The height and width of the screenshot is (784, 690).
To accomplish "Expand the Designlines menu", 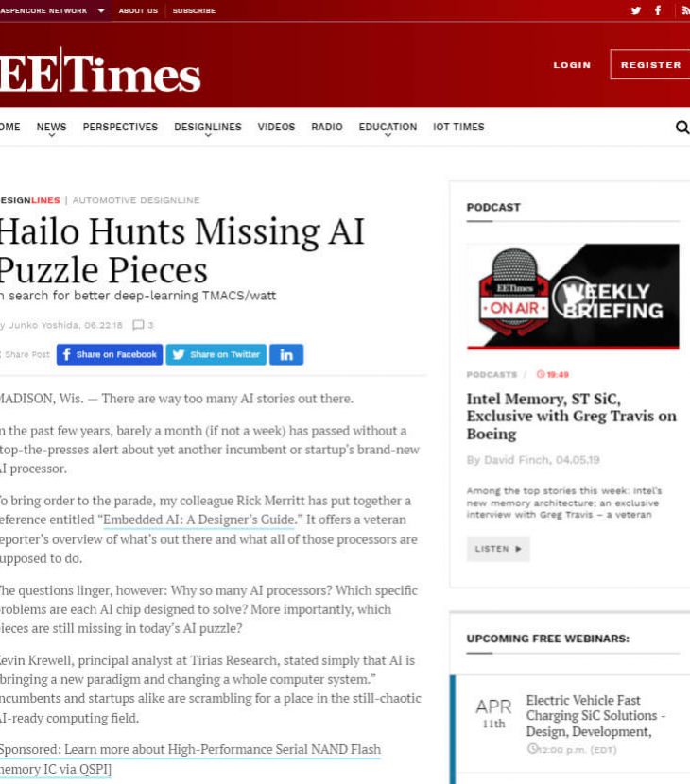I will [x=208, y=128].
